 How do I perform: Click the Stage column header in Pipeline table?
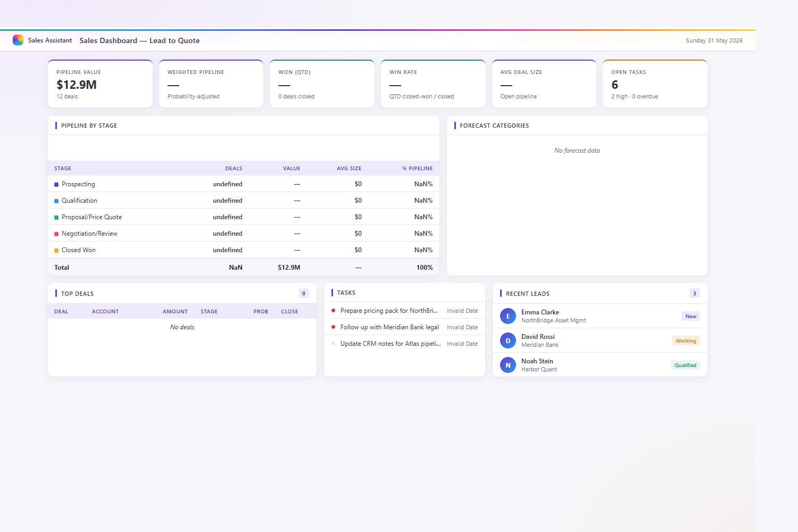point(63,169)
